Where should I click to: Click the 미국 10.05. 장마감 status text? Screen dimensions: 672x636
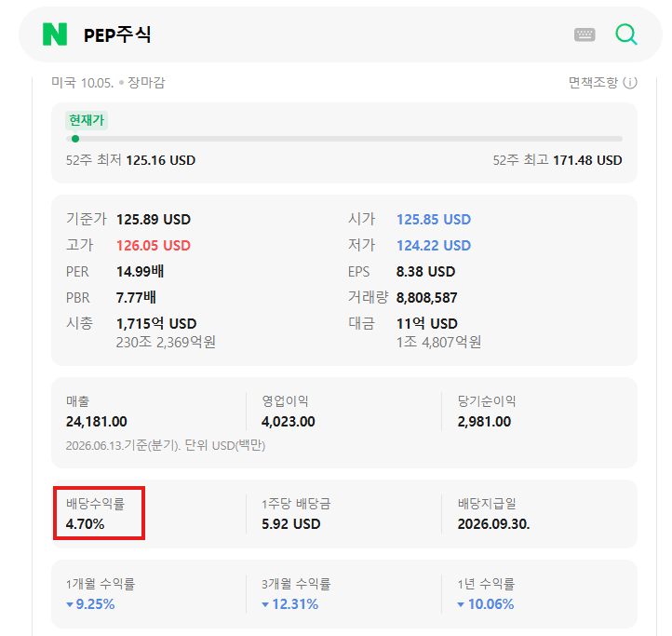(108, 82)
